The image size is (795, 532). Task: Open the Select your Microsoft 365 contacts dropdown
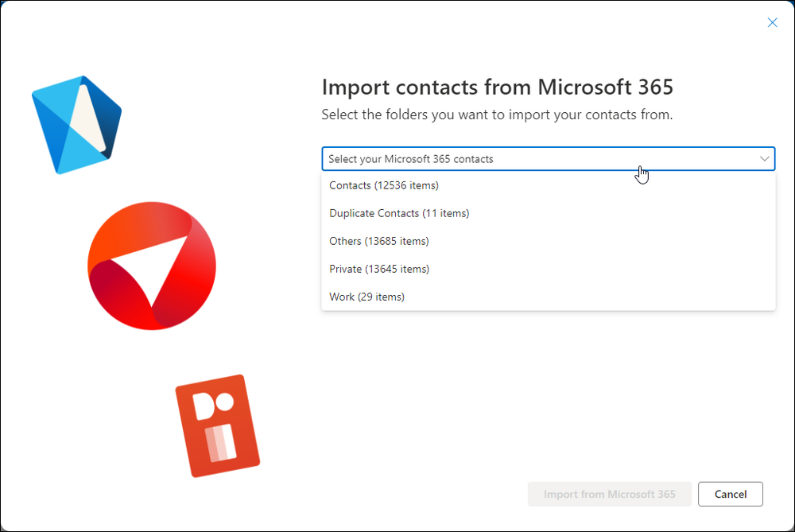(x=549, y=158)
